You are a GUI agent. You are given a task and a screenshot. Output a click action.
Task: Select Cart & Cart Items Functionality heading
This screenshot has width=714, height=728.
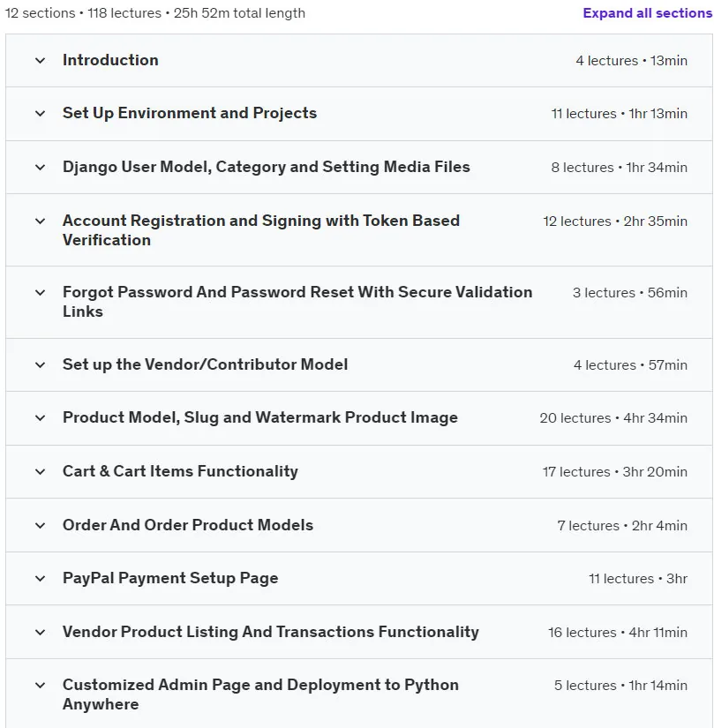[180, 471]
